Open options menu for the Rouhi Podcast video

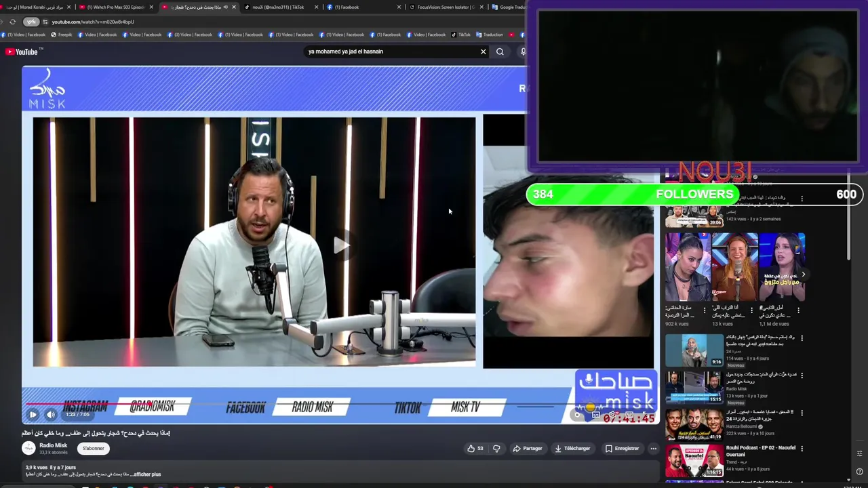tap(802, 449)
